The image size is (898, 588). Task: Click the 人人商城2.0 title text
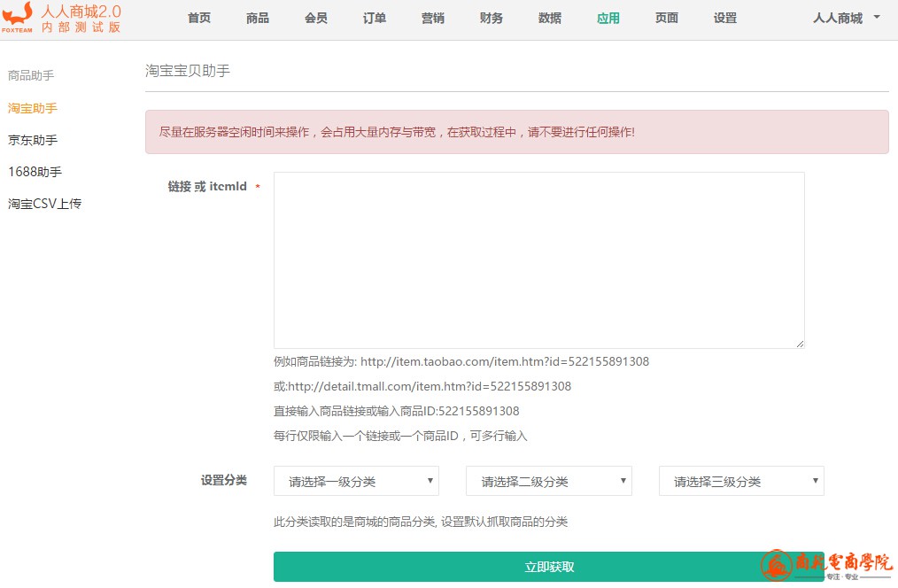click(x=81, y=11)
